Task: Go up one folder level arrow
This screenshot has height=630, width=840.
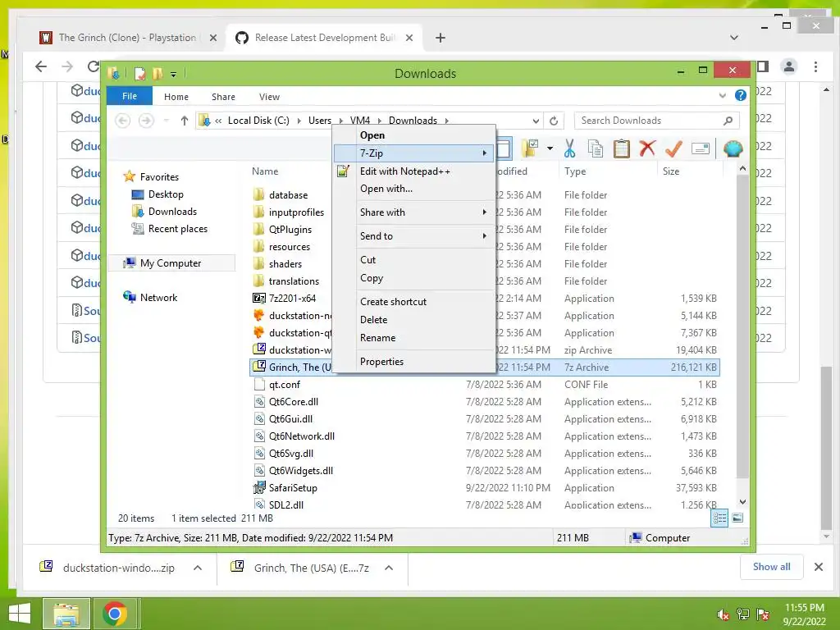Action: click(185, 121)
